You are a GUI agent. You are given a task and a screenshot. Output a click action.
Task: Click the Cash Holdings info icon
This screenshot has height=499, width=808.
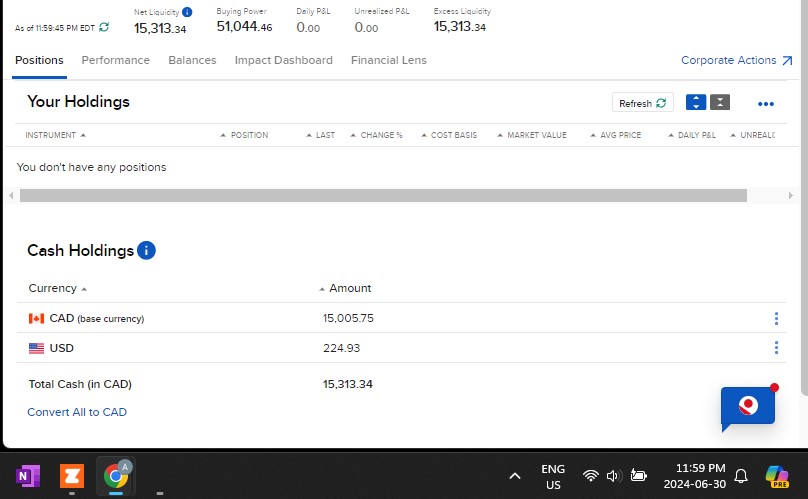[x=146, y=251]
